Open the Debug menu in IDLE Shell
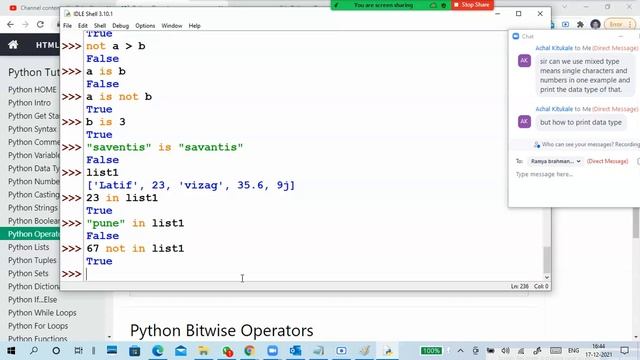640x360 pixels. point(120,26)
